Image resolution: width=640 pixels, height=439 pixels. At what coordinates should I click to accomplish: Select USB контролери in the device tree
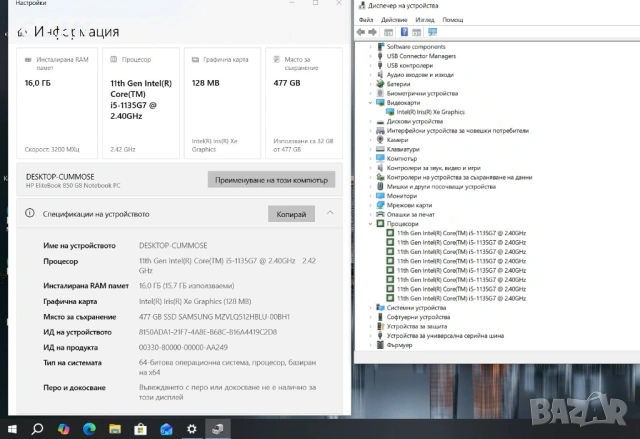click(x=410, y=65)
